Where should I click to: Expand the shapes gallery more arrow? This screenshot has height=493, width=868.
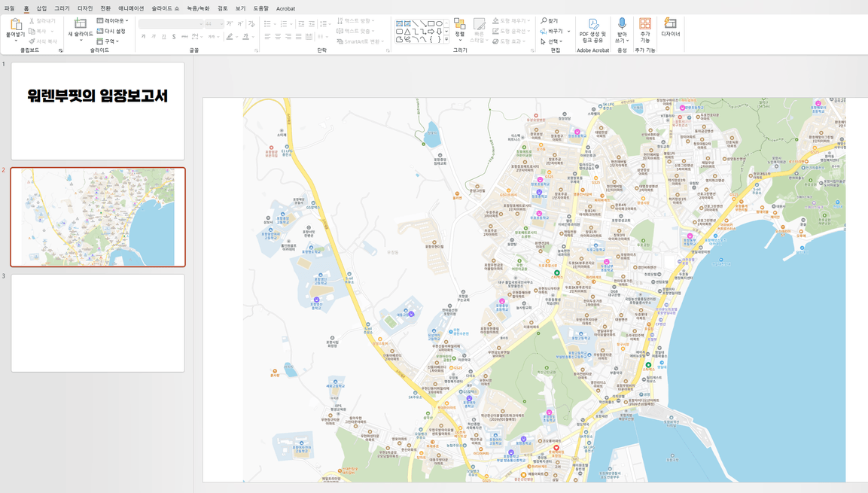[x=447, y=40]
